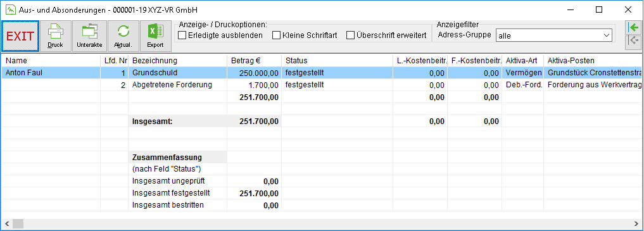Export the list to Excel
Image resolution: width=644 pixels, height=231 pixels.
click(155, 35)
